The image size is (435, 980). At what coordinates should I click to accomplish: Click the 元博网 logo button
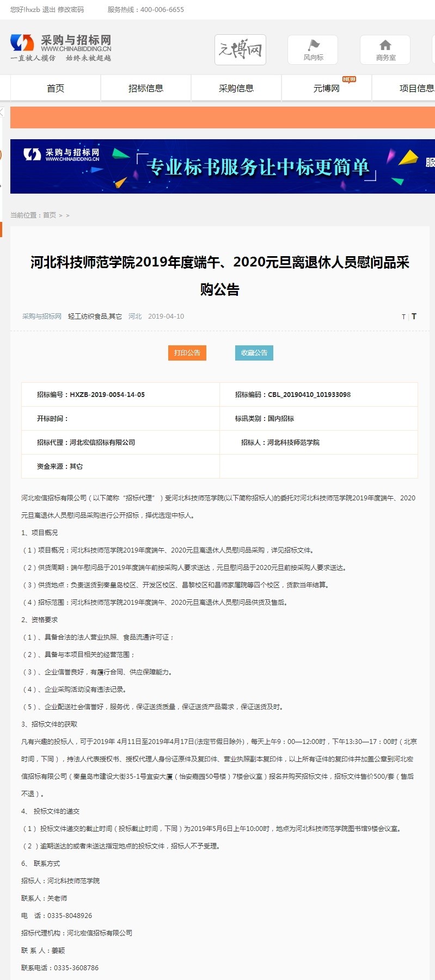[x=240, y=49]
